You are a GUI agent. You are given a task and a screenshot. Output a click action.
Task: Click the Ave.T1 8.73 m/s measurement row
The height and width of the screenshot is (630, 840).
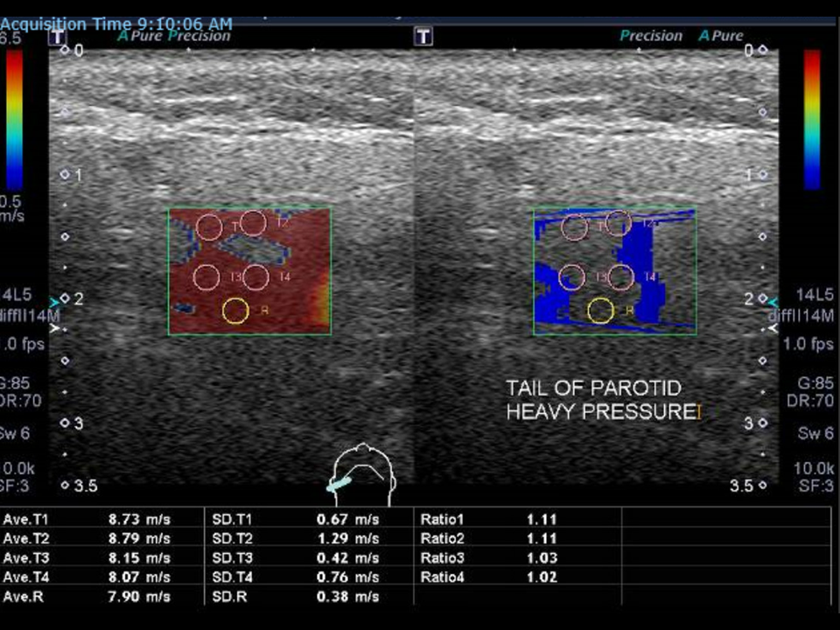101,519
